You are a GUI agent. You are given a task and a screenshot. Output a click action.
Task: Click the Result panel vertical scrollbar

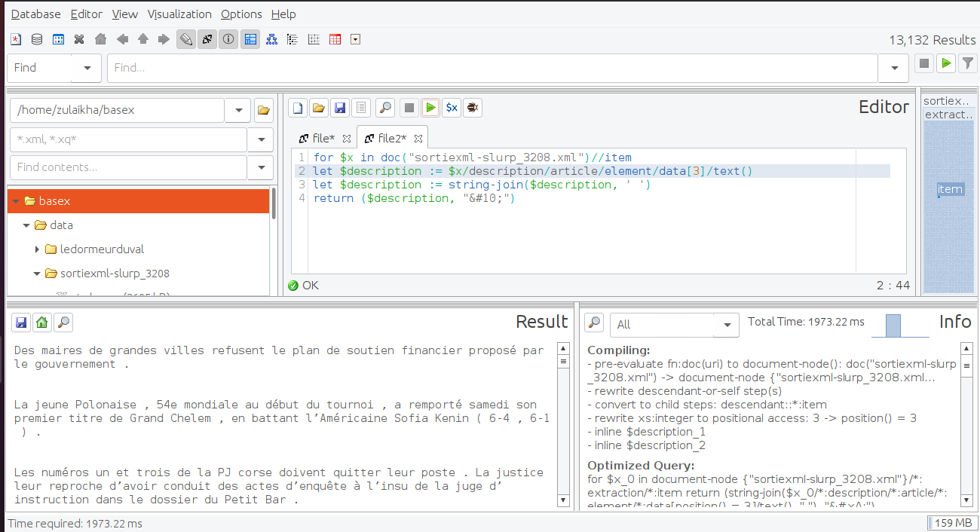tap(562, 424)
